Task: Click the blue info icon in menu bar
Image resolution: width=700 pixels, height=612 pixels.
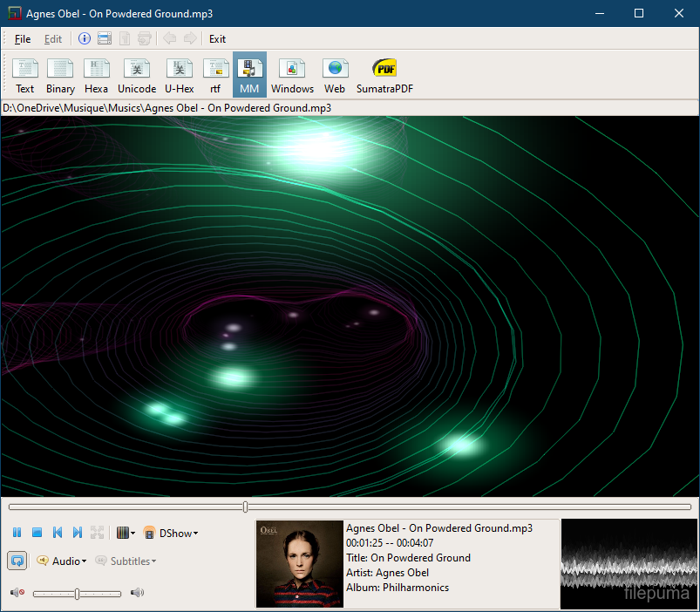Action: [x=85, y=38]
